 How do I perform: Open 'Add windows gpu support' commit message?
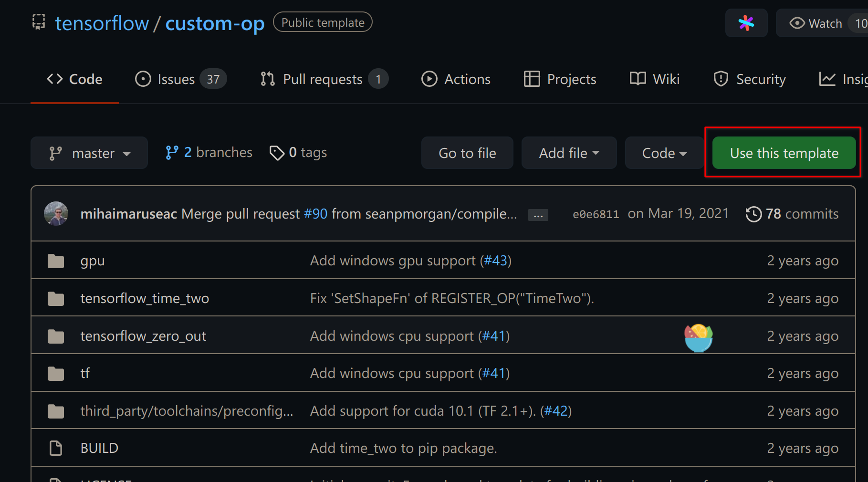pyautogui.click(x=393, y=261)
